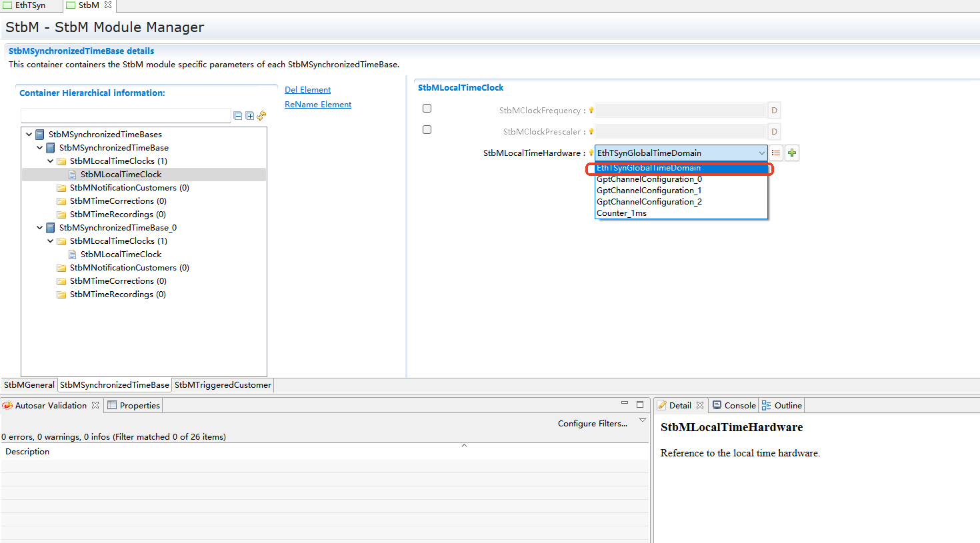Click the lightbulb hint icon beside StbMClockFrequency
Image resolution: width=980 pixels, height=543 pixels.
tap(591, 111)
